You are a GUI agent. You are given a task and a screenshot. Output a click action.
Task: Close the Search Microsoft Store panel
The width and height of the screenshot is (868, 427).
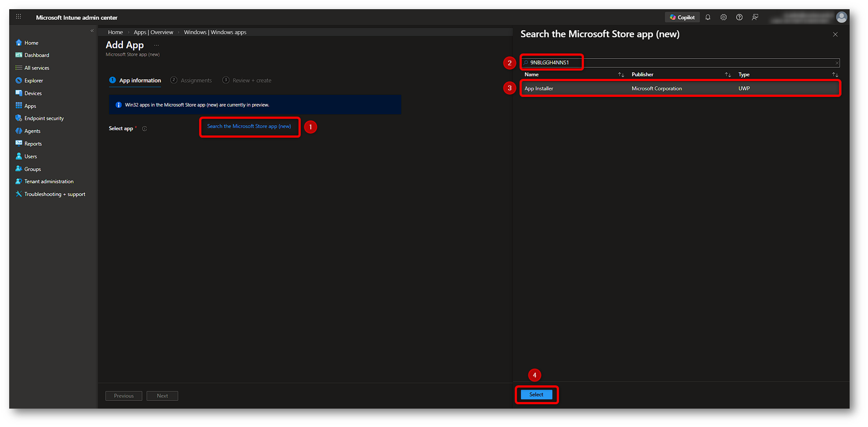click(835, 35)
